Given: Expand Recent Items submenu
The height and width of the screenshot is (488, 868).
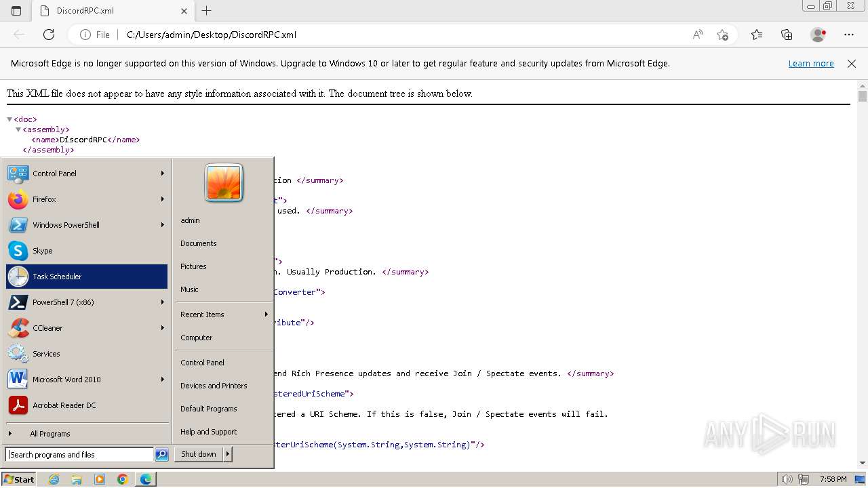Looking at the screenshot, I should pyautogui.click(x=267, y=314).
